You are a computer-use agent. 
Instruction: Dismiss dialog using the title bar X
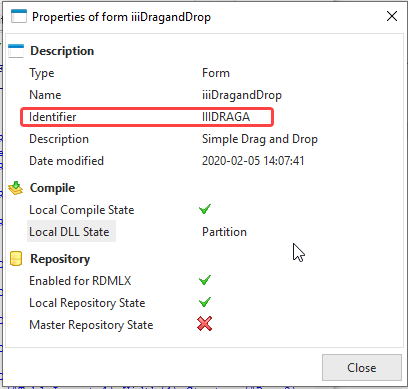tap(392, 16)
